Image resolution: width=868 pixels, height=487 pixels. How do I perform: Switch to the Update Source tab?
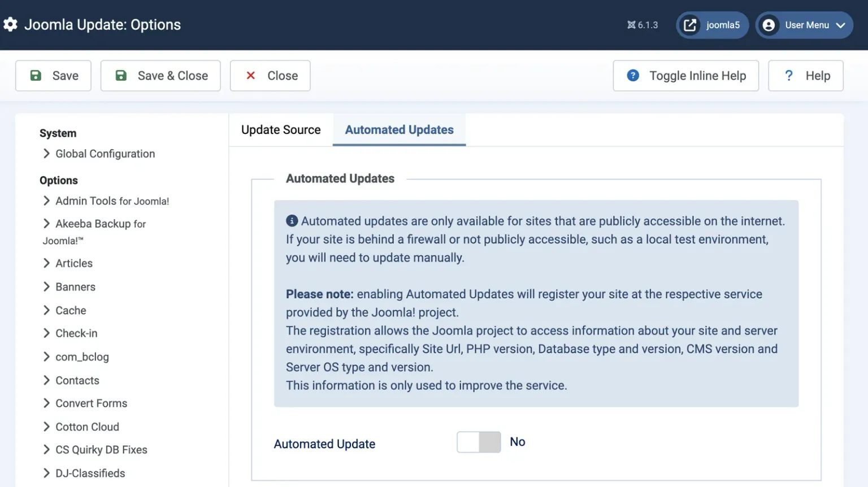point(281,130)
